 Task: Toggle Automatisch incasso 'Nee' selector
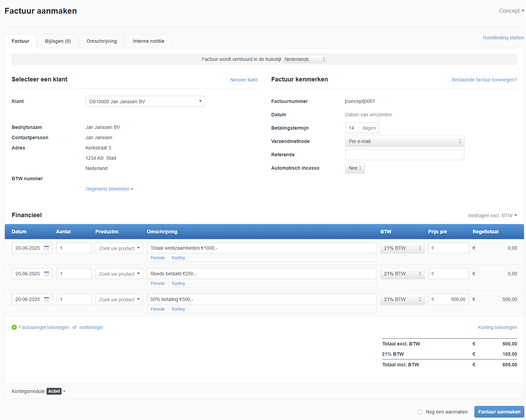pos(355,168)
